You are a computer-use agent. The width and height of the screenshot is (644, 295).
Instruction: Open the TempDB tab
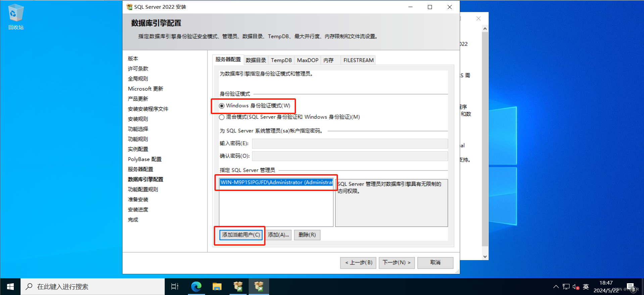[281, 60]
